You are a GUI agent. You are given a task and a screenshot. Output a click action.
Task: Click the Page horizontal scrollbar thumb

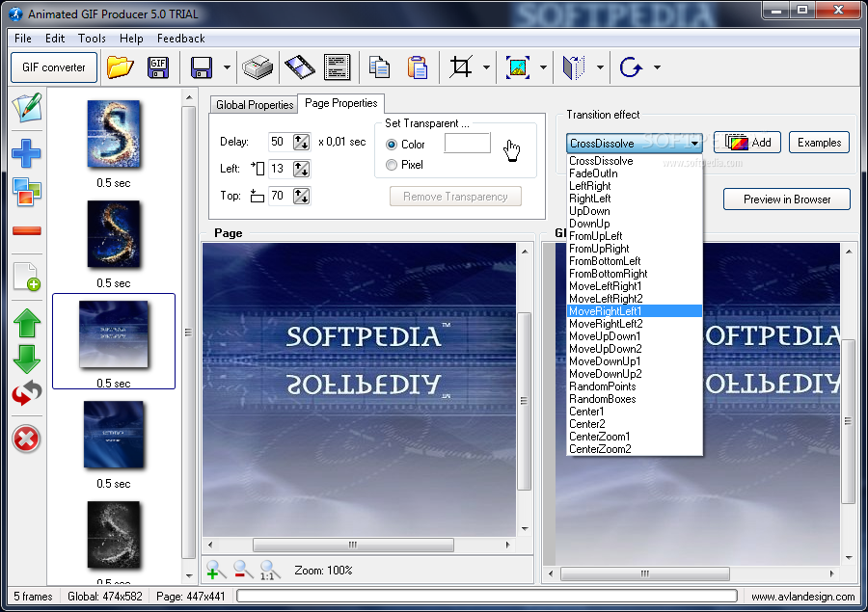pos(353,545)
